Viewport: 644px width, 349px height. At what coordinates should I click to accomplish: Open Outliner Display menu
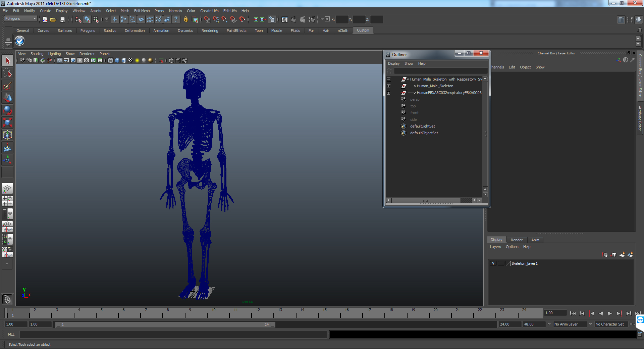point(394,64)
